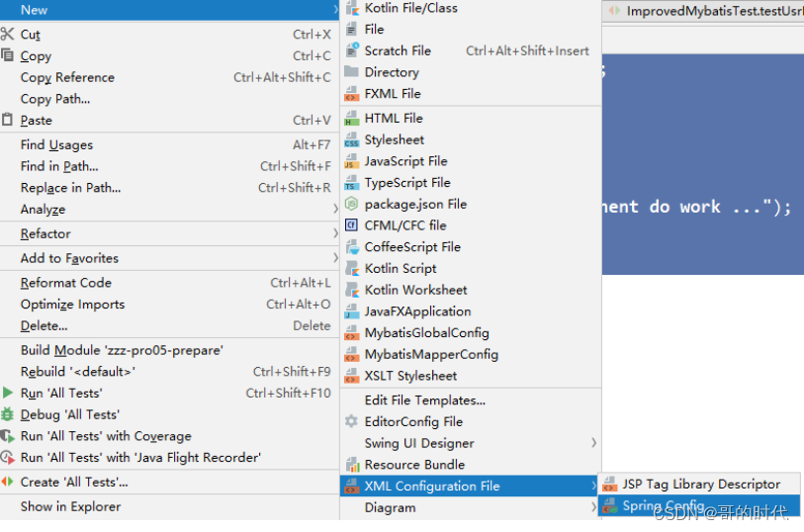Click the FXML File icon
The width and height of the screenshot is (804, 532).
coord(352,94)
